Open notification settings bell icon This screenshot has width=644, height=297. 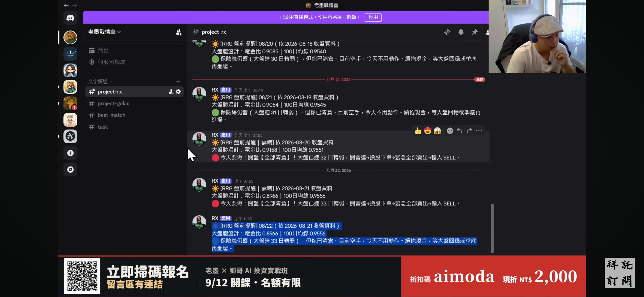click(461, 32)
